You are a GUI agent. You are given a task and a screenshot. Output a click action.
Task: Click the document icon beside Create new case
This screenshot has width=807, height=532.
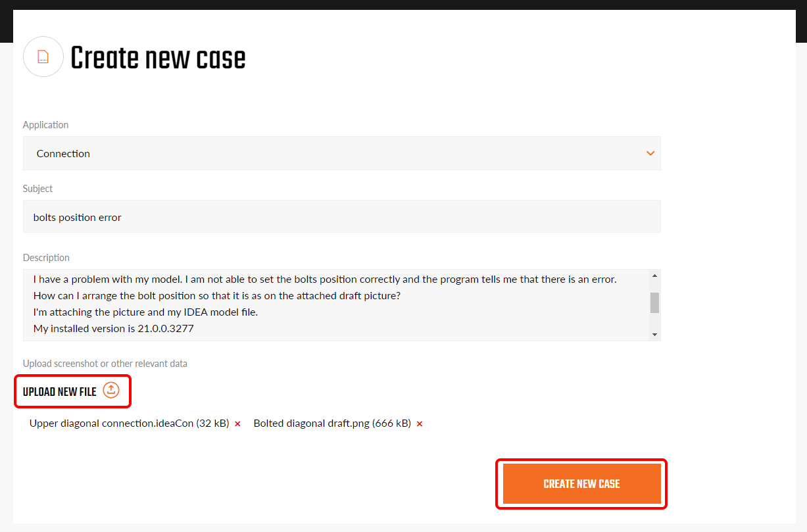[x=43, y=57]
